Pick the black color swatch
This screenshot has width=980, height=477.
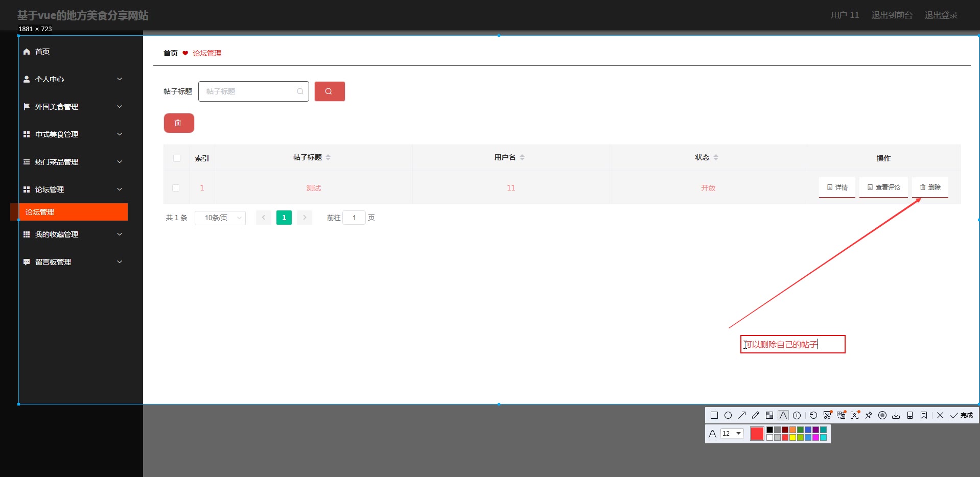[x=769, y=430]
